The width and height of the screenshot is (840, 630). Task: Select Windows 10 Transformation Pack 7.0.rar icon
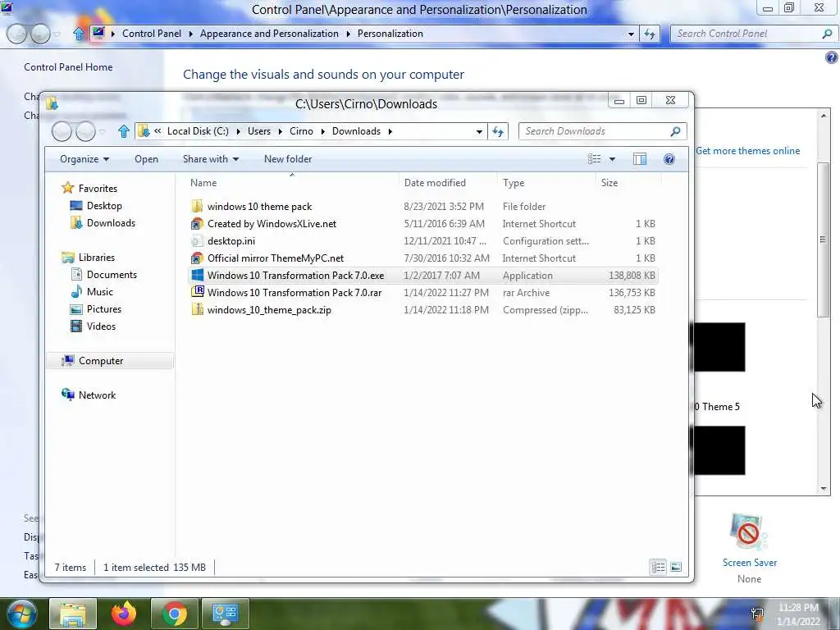pyautogui.click(x=197, y=292)
